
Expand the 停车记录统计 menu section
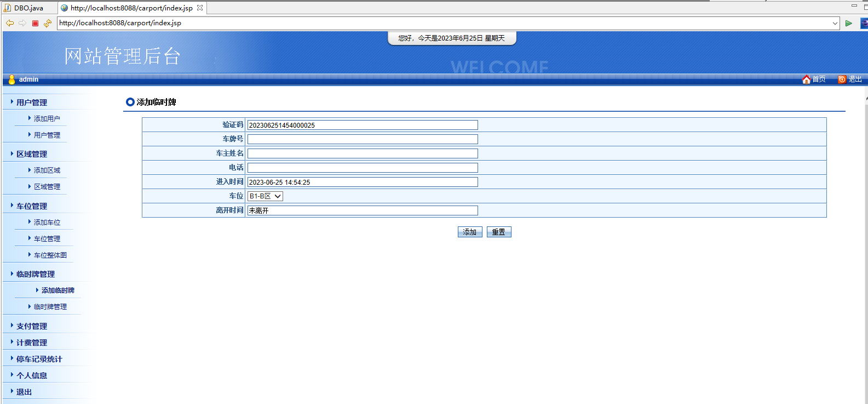39,359
